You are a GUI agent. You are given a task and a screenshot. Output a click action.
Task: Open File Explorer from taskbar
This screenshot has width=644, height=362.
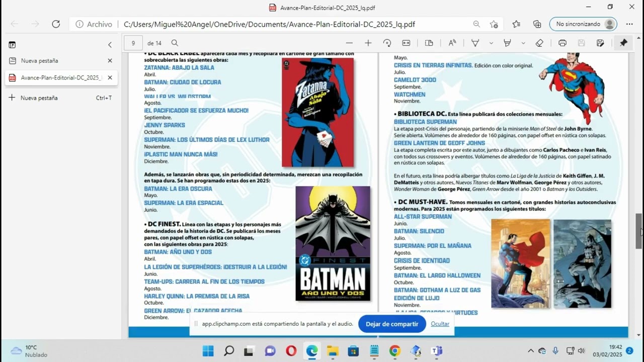333,351
